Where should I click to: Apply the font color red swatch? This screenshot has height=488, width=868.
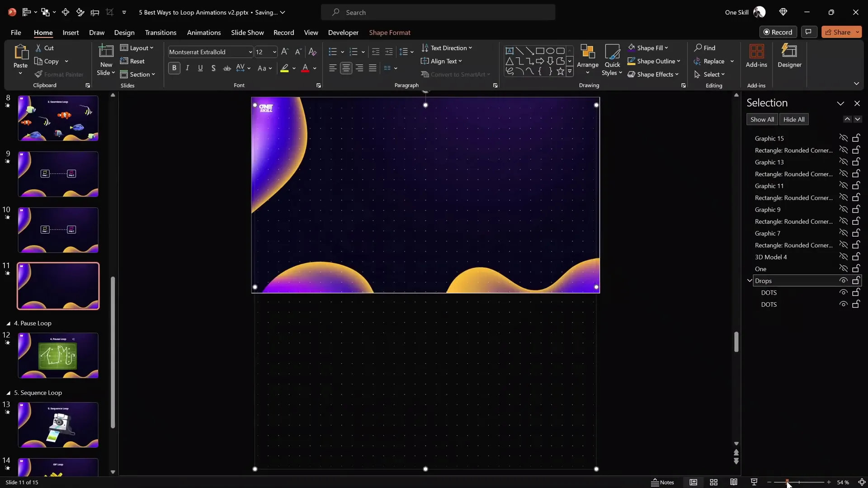(x=305, y=68)
